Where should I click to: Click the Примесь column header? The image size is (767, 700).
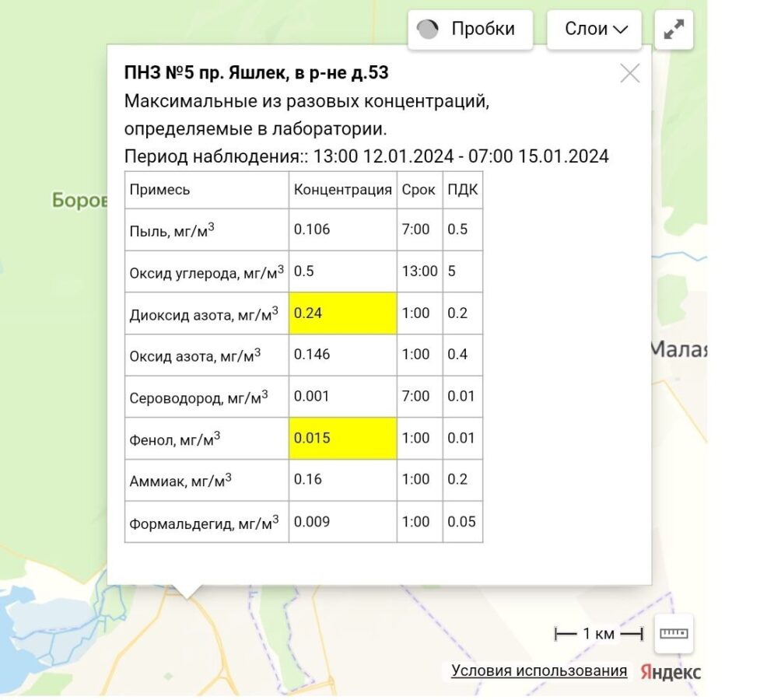point(159,190)
